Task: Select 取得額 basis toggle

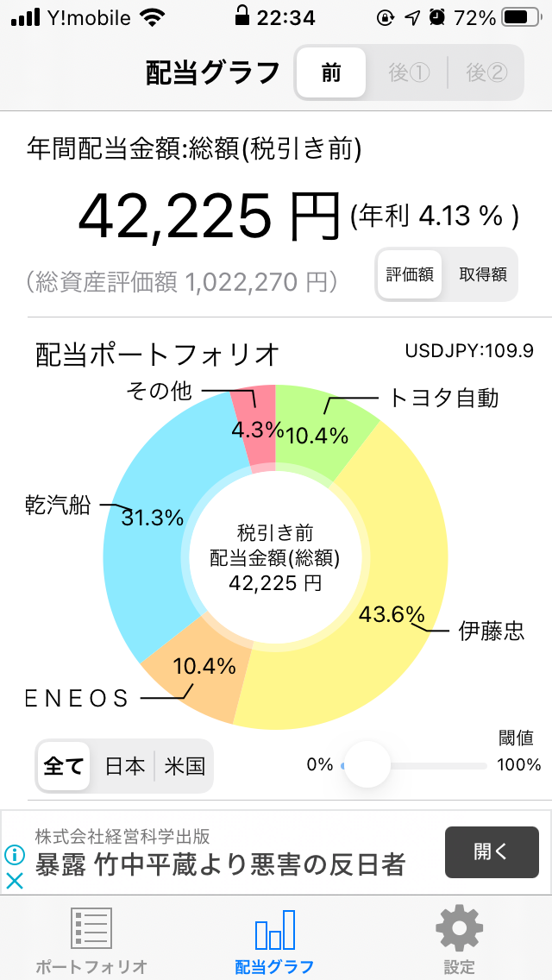Action: (x=483, y=274)
